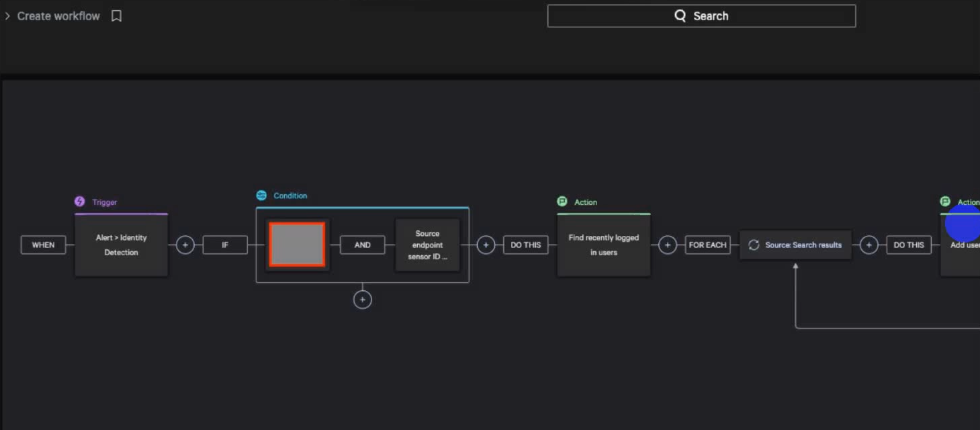
Task: Click the FOR EACH label
Action: pyautogui.click(x=707, y=245)
